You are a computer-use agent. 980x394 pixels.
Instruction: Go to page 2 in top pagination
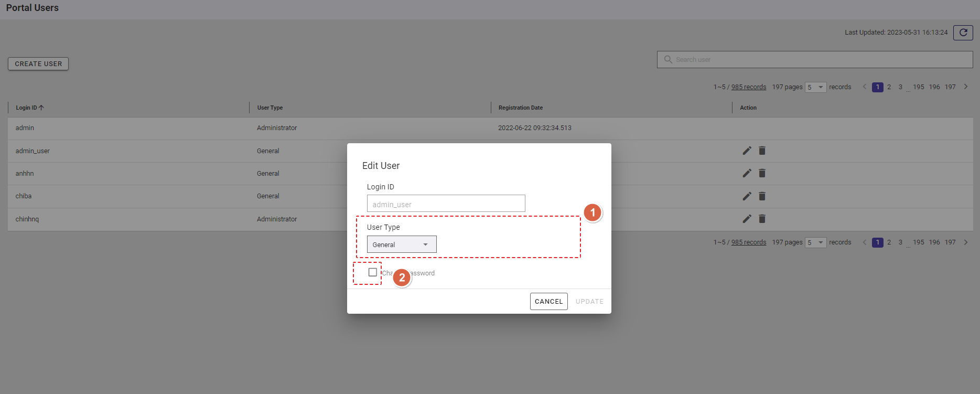click(x=889, y=87)
